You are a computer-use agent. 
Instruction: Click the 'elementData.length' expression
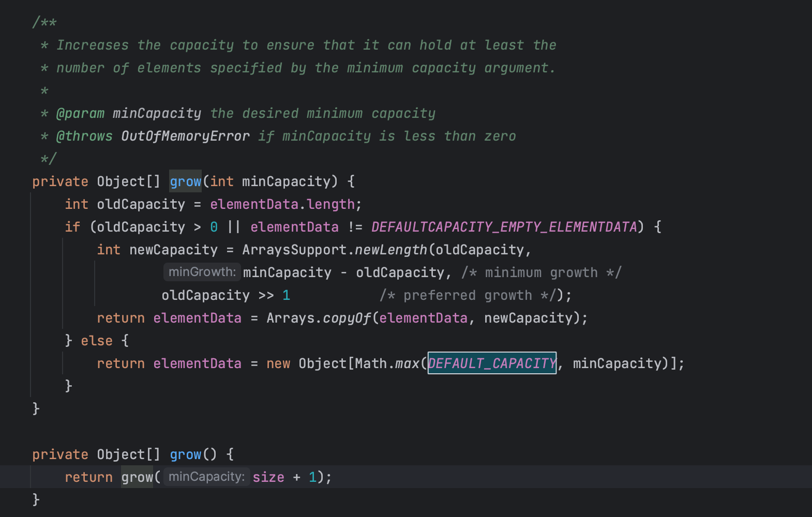(282, 204)
